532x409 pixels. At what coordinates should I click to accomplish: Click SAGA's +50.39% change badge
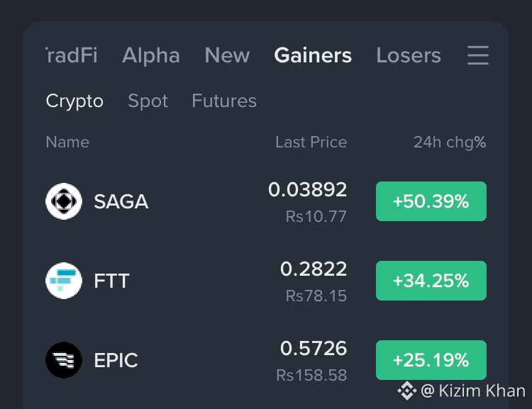[x=431, y=201]
